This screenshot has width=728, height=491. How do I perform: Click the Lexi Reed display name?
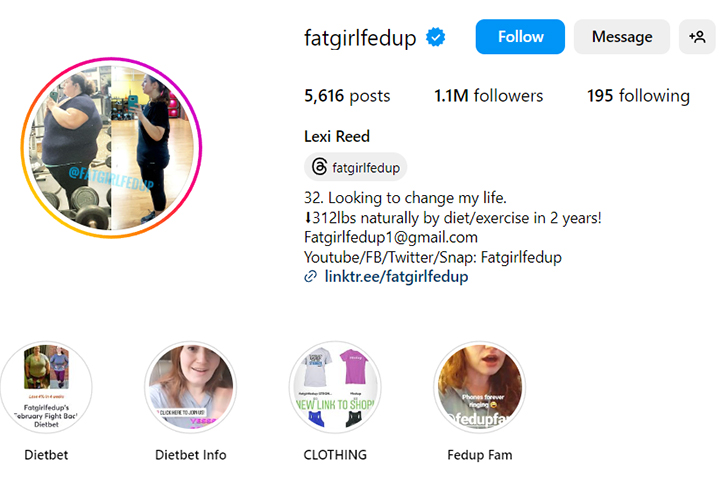337,135
